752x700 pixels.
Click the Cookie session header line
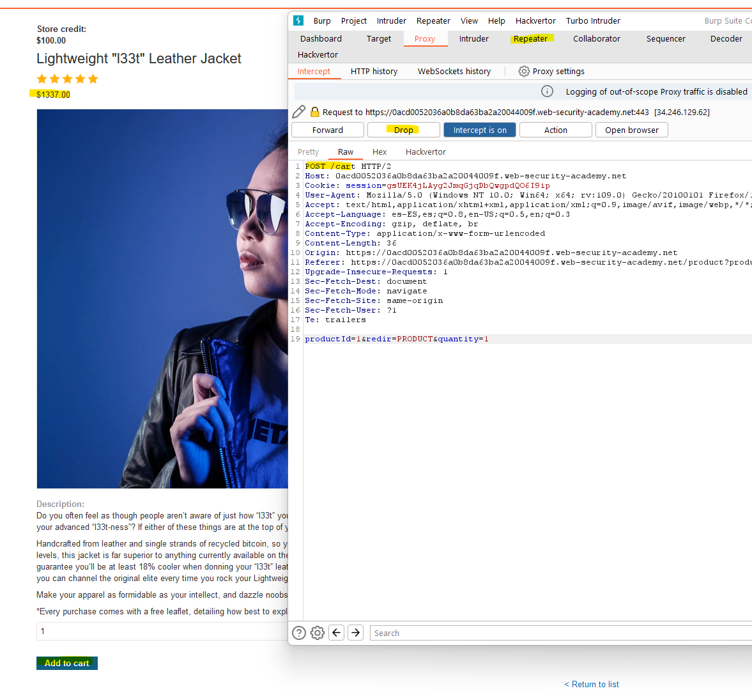pyautogui.click(x=427, y=185)
